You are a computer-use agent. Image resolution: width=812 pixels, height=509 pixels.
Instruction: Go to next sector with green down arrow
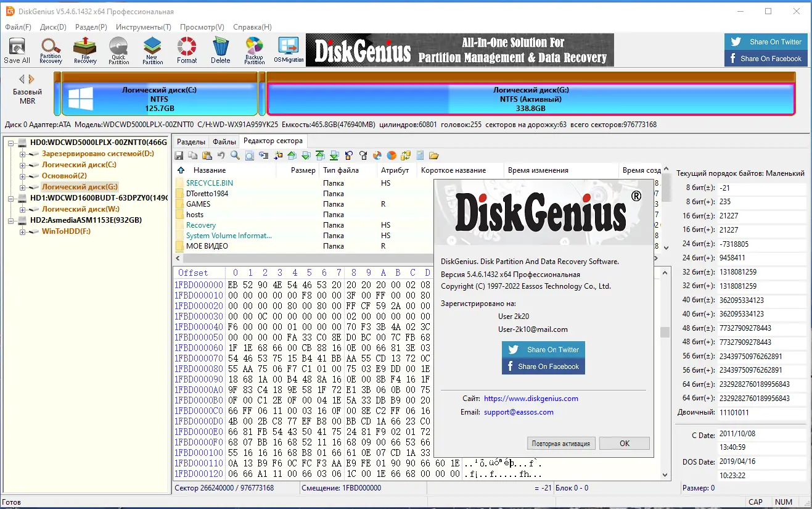306,155
